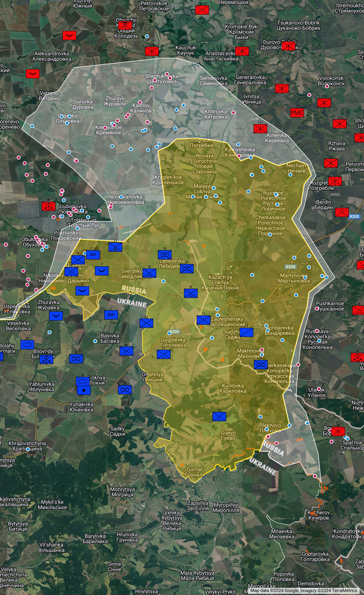Viewport: 364px width, 595px height.
Task: Select red unit marker beside Kireevka
Action: 260,128
